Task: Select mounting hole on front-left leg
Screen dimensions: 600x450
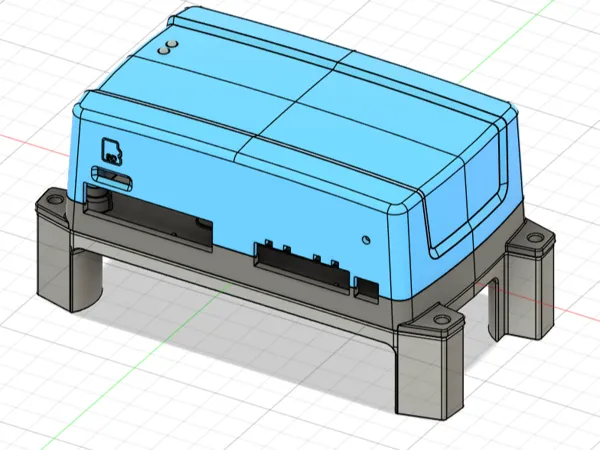Action: pos(55,200)
